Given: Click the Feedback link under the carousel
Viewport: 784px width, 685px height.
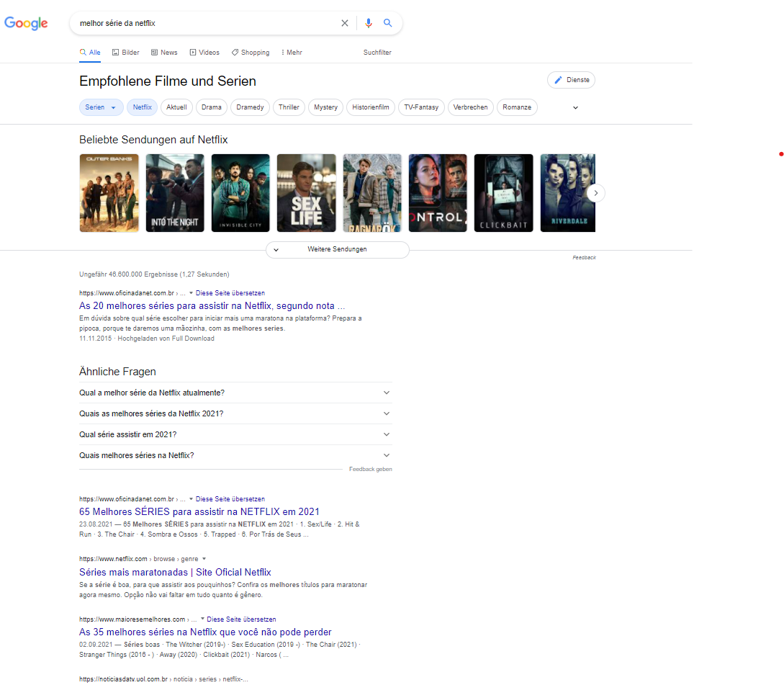Looking at the screenshot, I should point(584,258).
